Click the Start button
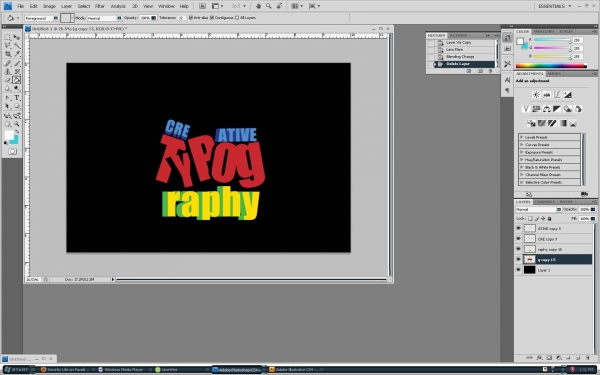Screen dimensions: 600x375 tap(16, 370)
